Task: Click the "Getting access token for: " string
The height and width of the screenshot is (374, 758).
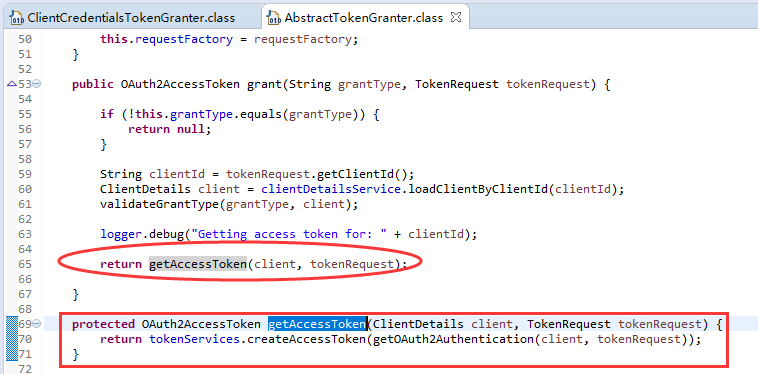Action: tap(289, 234)
